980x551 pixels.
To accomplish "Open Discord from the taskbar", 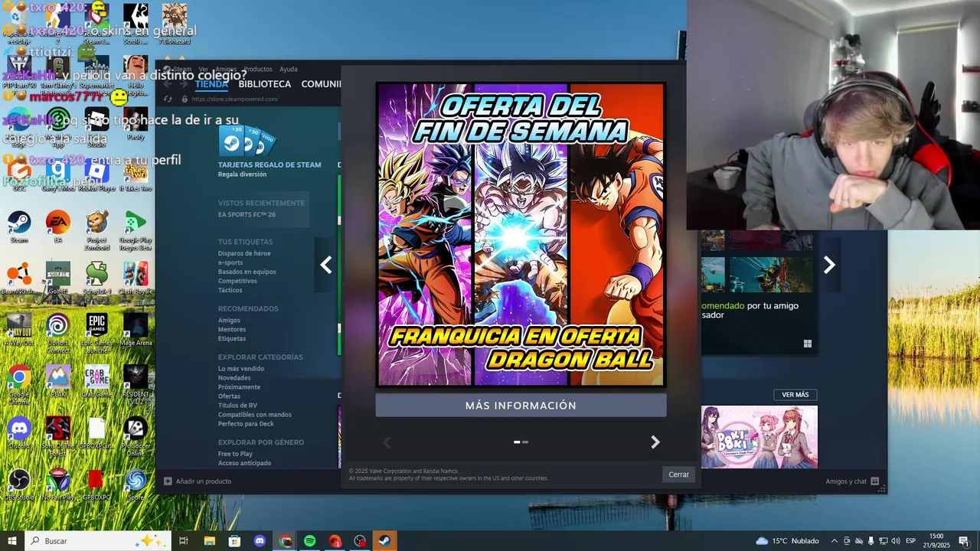I will point(260,541).
